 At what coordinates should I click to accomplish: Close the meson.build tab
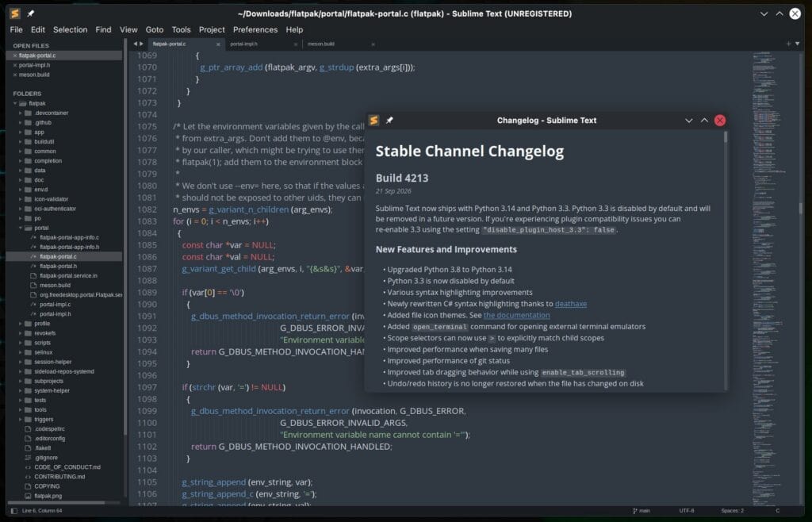(x=373, y=44)
